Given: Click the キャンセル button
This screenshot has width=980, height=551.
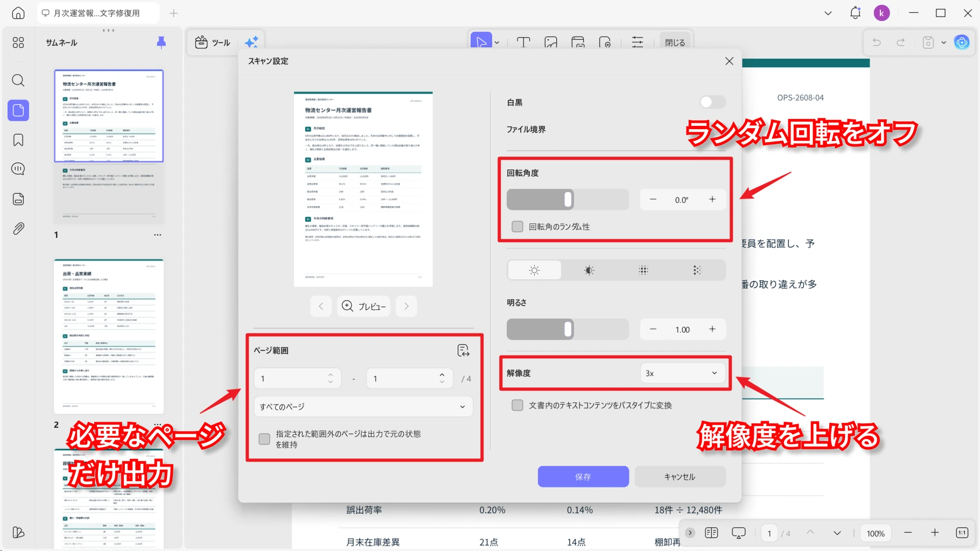Looking at the screenshot, I should tap(680, 477).
